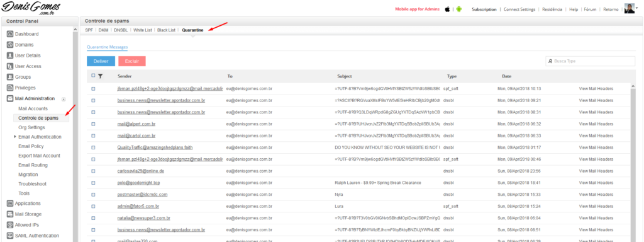644x242 pixels.
Task: Click the Privileges document icon
Action: (10, 88)
